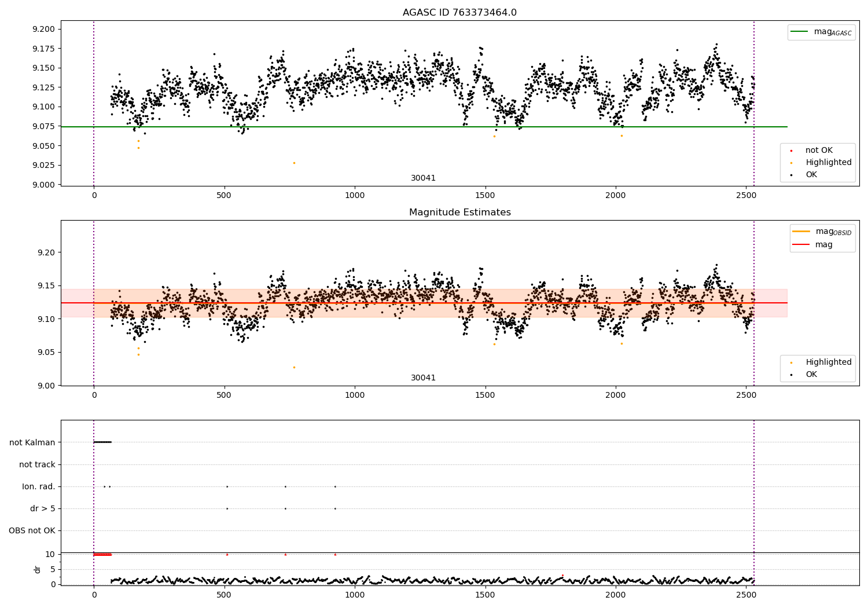This screenshot has width=868, height=608.
Task: Click the 1000 x-tick label under top plot
Action: (x=355, y=195)
